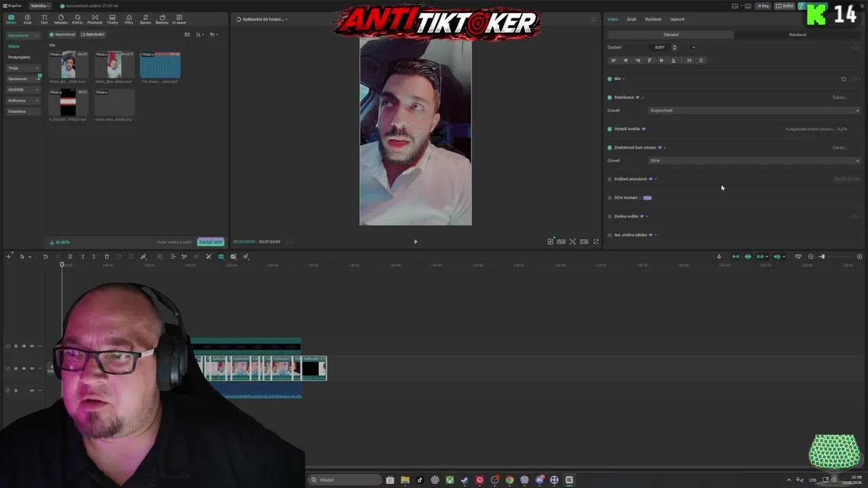Open the Text tool tab

(x=44, y=19)
